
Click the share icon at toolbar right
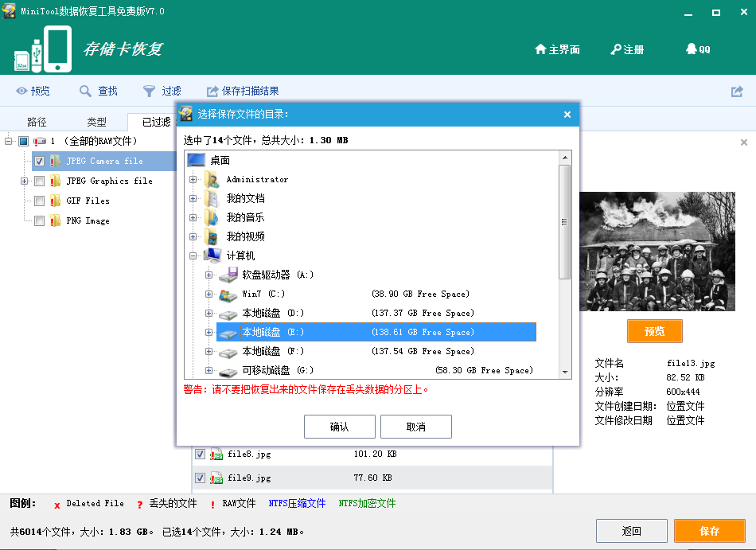(737, 91)
